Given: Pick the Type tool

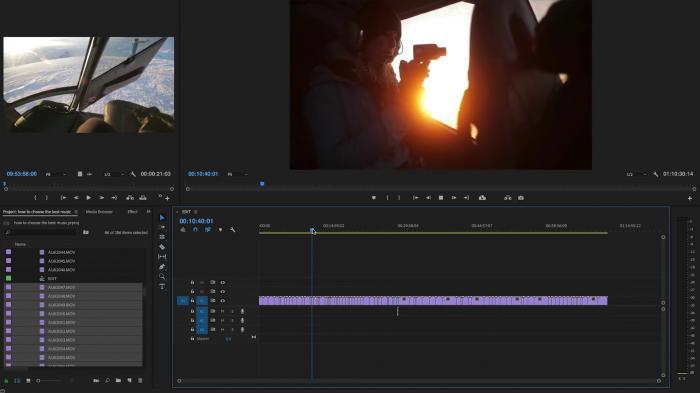Looking at the screenshot, I should (x=162, y=286).
